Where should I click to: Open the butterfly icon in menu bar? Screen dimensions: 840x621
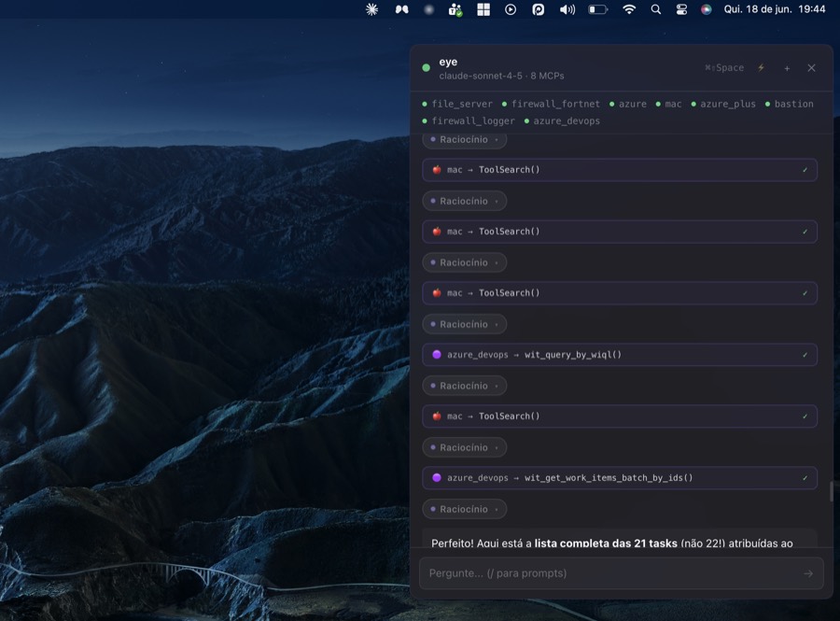click(401, 9)
